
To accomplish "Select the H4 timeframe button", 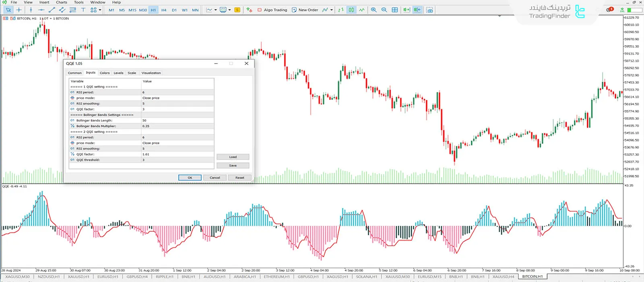I will point(164,10).
